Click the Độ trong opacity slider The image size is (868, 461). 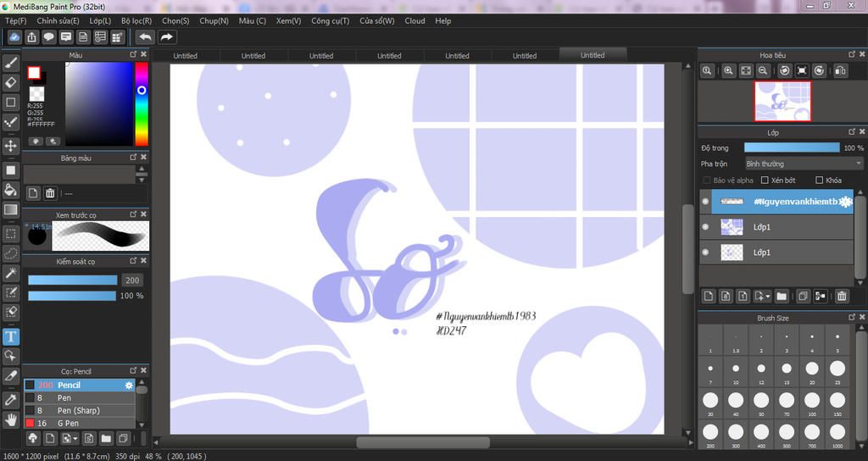[792, 147]
